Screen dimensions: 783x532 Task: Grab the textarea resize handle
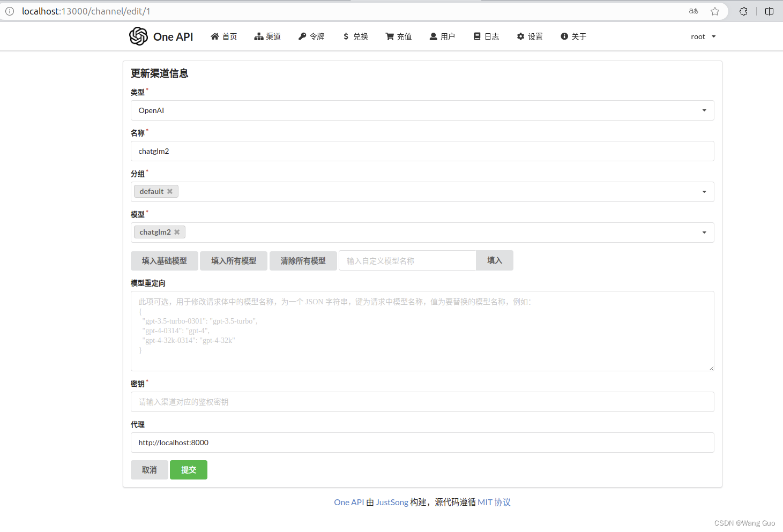pos(711,368)
